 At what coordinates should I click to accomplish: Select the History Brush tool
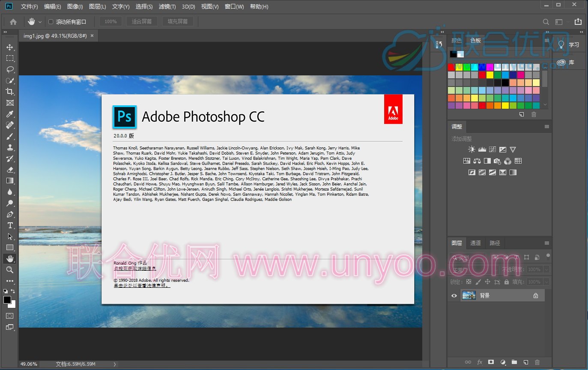tap(9, 158)
